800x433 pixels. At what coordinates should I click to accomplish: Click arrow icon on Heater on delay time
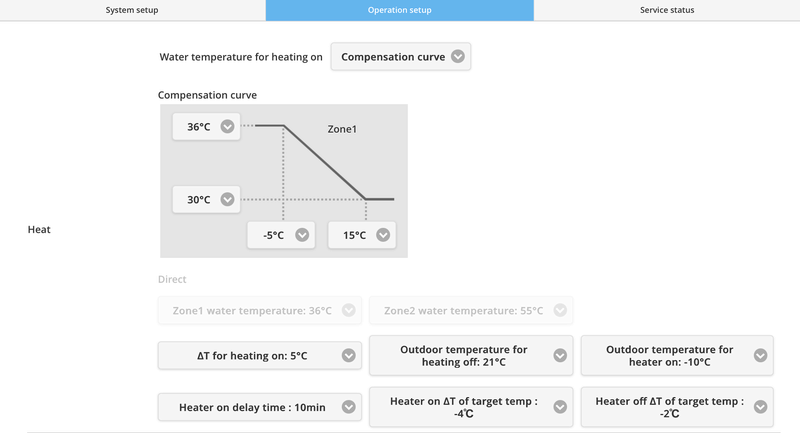coord(348,407)
